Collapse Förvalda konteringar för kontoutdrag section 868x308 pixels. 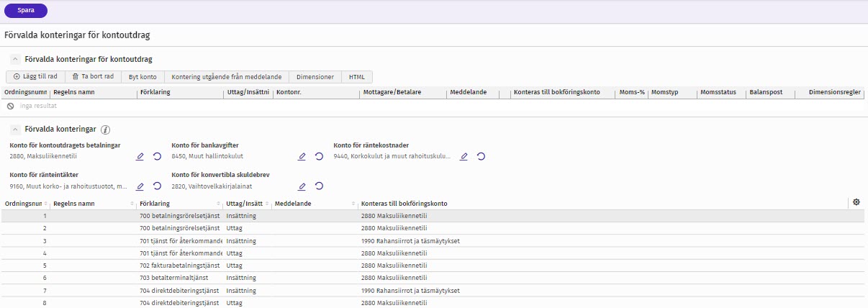(15, 59)
